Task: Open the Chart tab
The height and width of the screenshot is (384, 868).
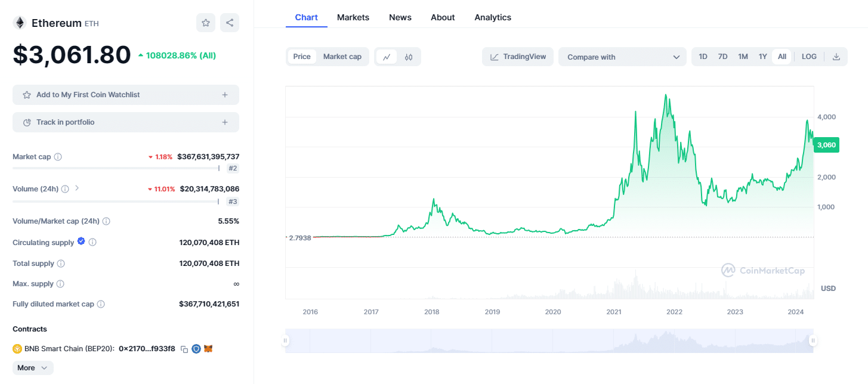Action: tap(307, 17)
